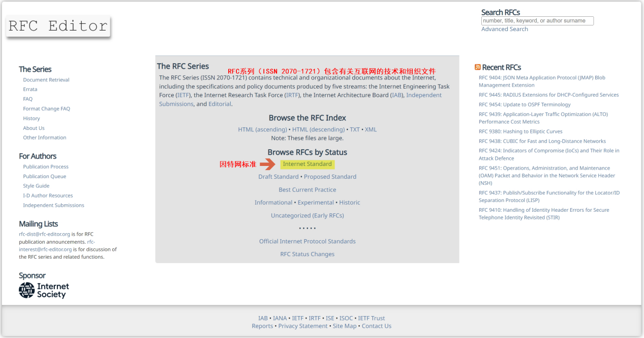Click the IETF link in the RFC Series paragraph

click(x=183, y=95)
